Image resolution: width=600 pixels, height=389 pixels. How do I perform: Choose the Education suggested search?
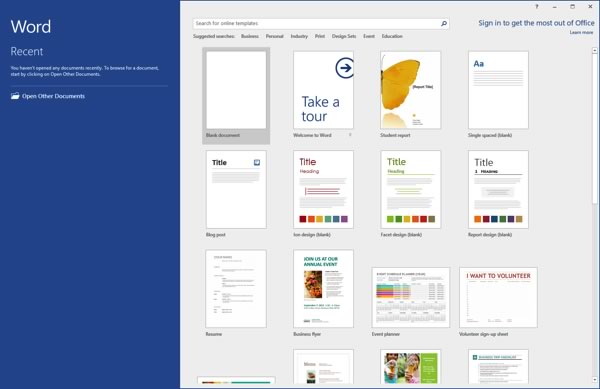[392, 36]
